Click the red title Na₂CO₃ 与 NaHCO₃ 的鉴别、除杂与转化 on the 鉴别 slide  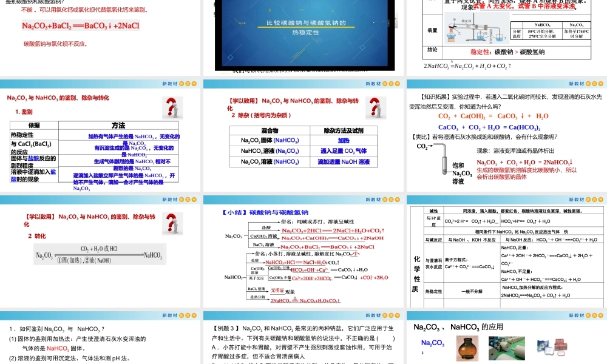58,98
